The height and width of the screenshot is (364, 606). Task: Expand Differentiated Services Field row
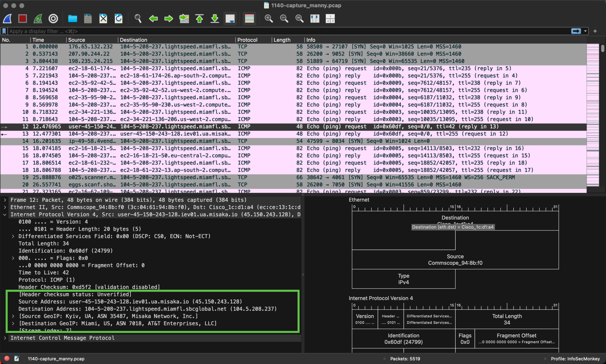(13, 236)
